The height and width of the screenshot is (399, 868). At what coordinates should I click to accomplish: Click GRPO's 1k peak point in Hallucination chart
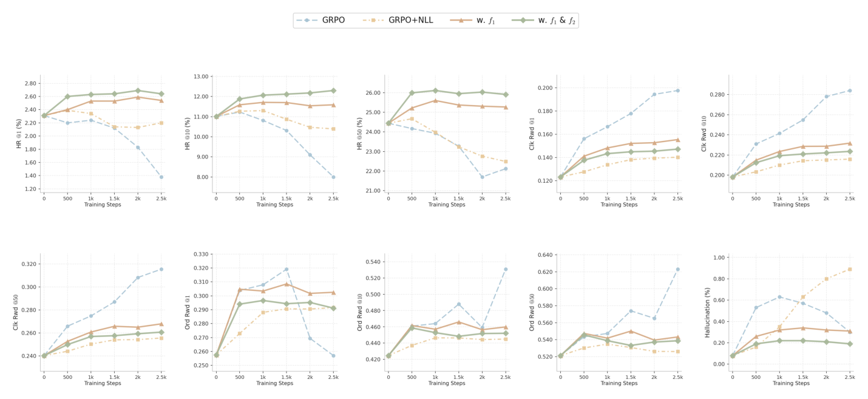point(779,297)
